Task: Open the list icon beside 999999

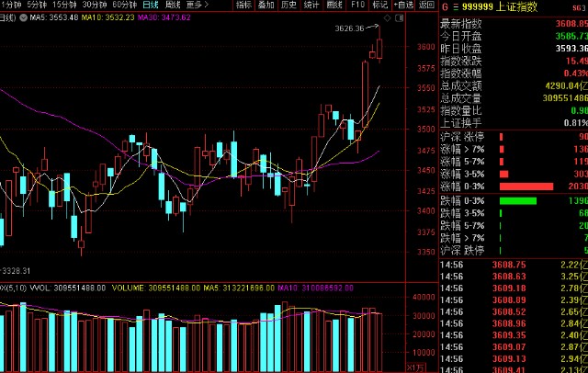Action: (x=456, y=6)
